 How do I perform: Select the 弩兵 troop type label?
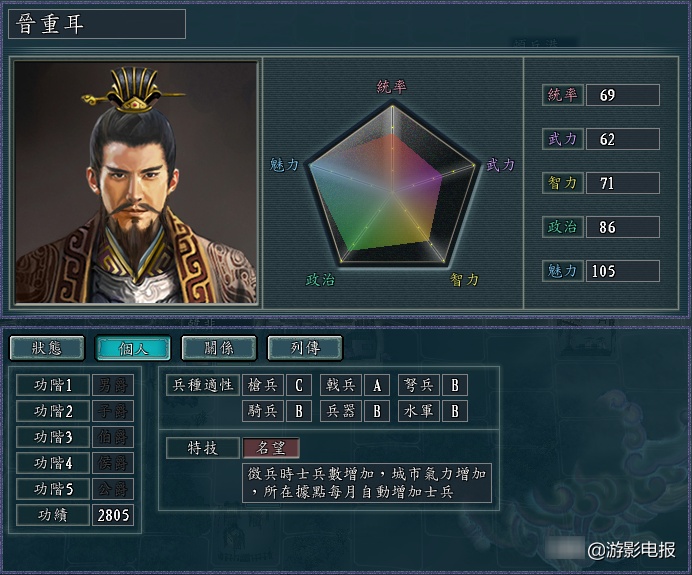tap(419, 385)
